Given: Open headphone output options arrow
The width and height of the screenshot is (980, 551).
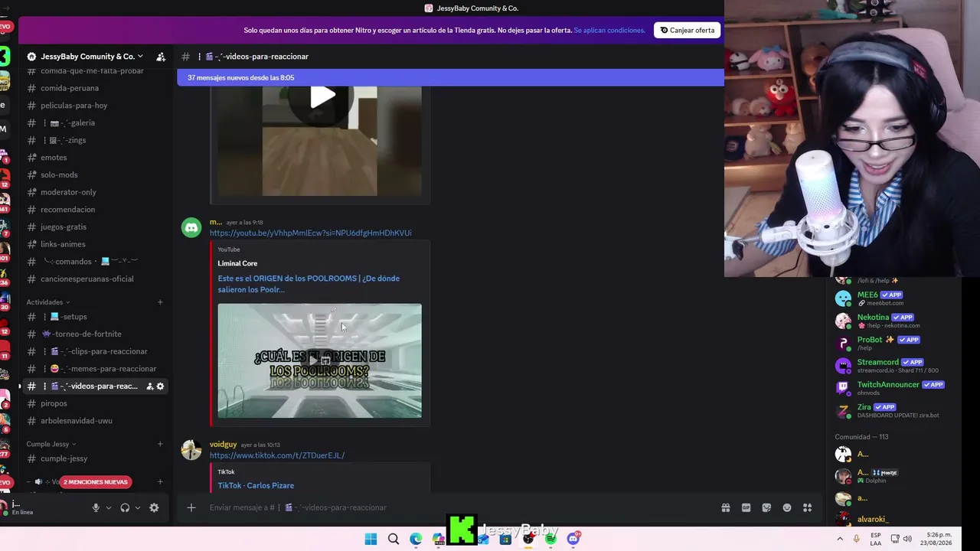Looking at the screenshot, I should [137, 507].
